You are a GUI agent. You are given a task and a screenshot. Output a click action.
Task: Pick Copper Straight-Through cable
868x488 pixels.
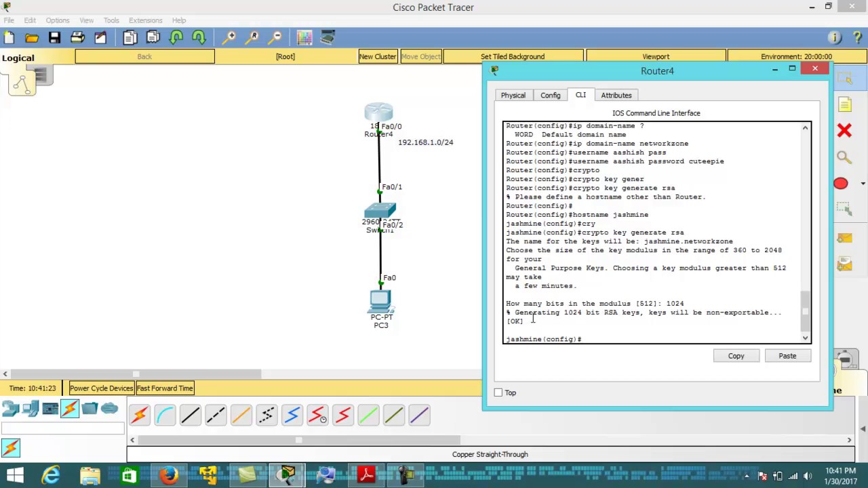click(x=191, y=415)
